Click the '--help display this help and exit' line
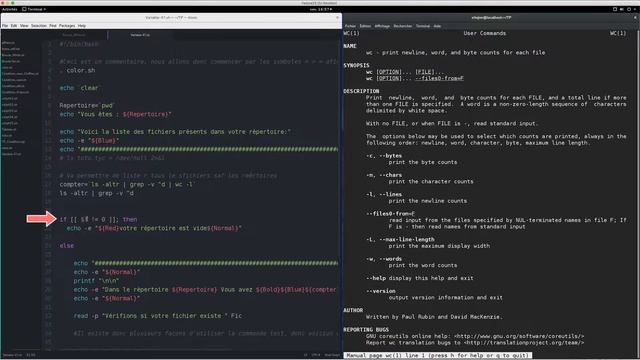Viewport: 640px width, 360px height. click(420, 278)
